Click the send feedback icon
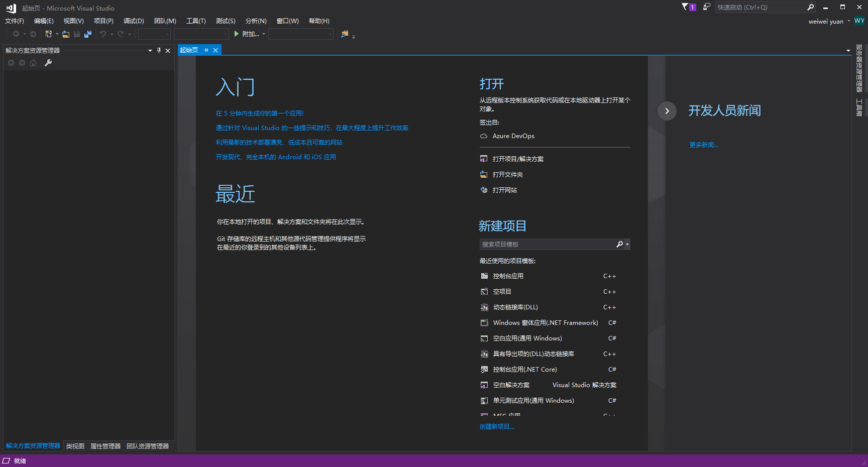Image resolution: width=868 pixels, height=467 pixels. [707, 7]
